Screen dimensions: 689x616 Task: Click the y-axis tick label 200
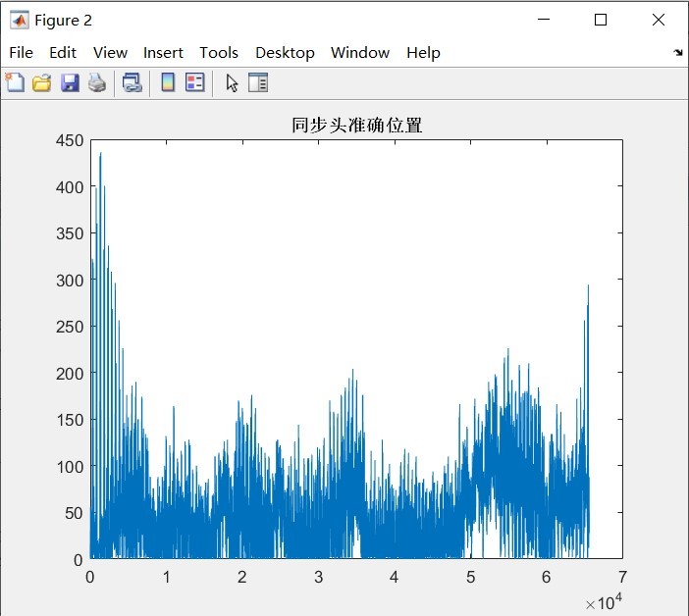(x=70, y=374)
